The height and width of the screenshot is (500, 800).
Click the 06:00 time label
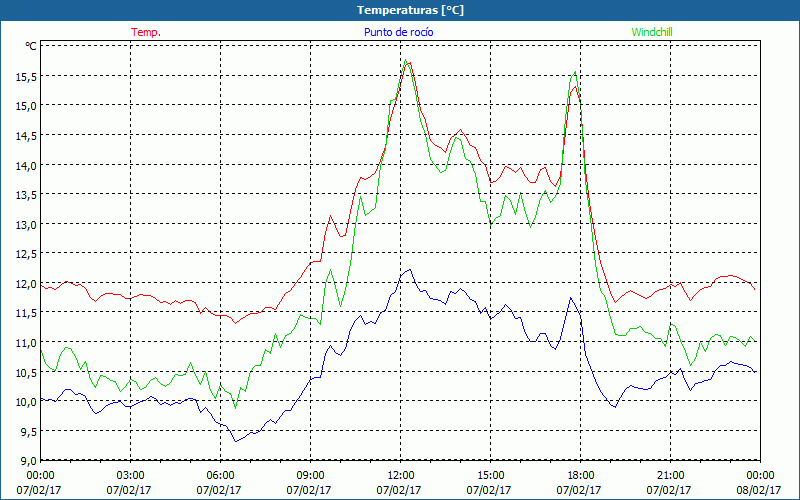click(221, 476)
